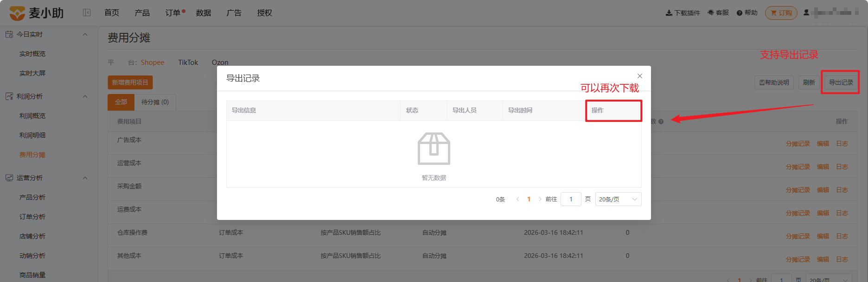The height and width of the screenshot is (282, 868).
Task: Click the 订购 shopping cart button
Action: click(781, 13)
